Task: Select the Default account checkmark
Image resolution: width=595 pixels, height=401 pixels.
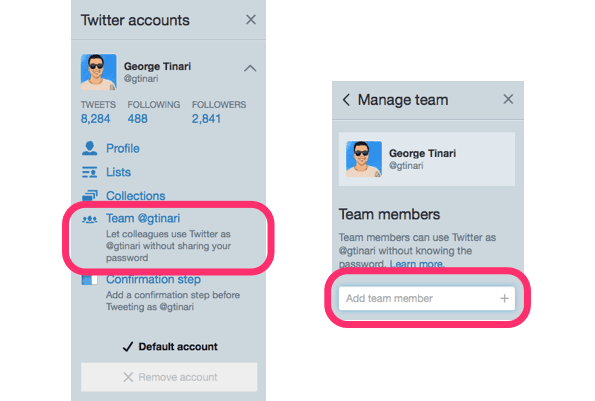Action: pos(128,346)
